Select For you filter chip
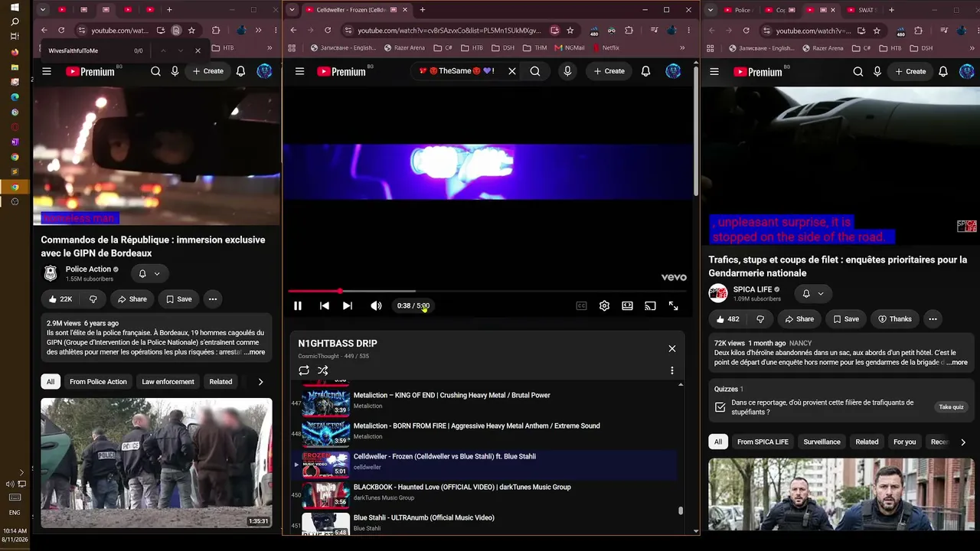The image size is (980, 551). tap(904, 442)
